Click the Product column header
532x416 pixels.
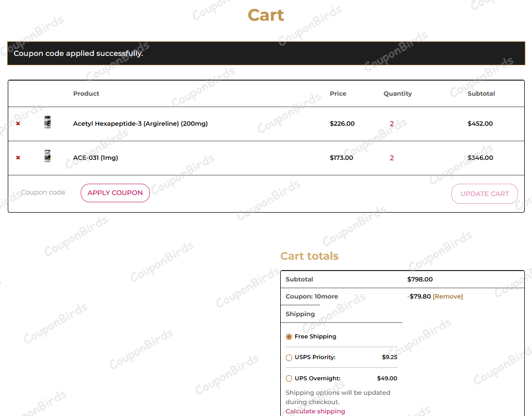[x=86, y=94]
